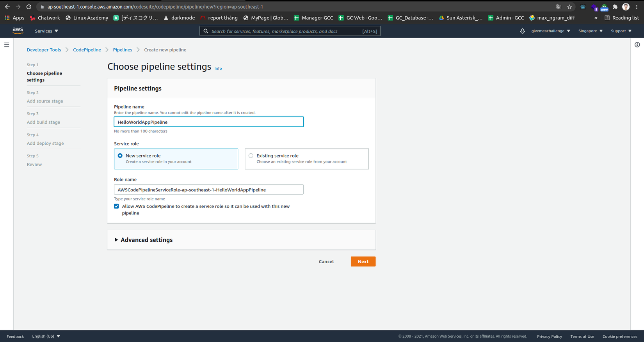Click the 'Review' step text
Screen dimensions: 644x342
click(34, 164)
